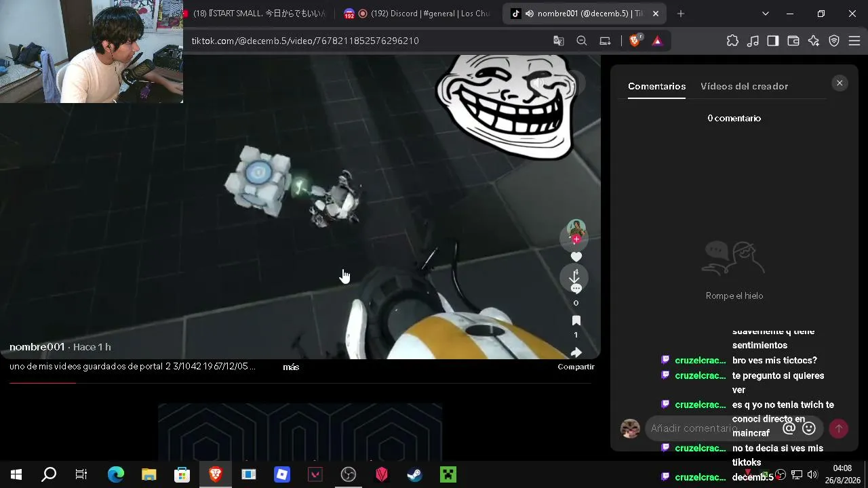Toggle the browser sidebar panel
Image resolution: width=868 pixels, height=488 pixels.
point(773,41)
